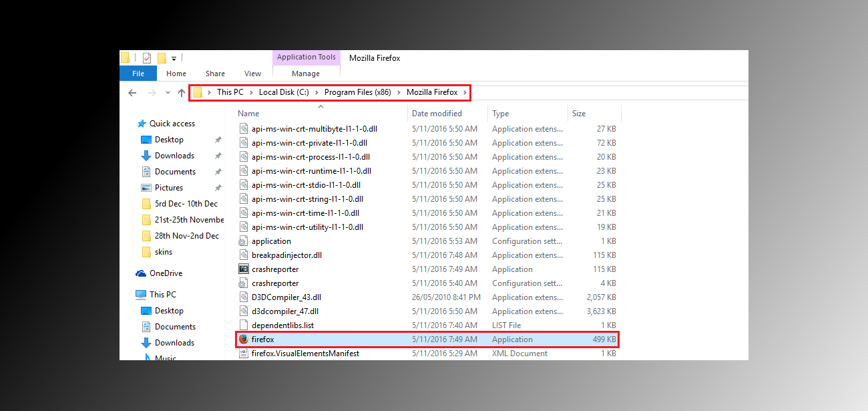Viewport: 868px width, 411px height.
Task: Click the breakpadinjector.dll file icon
Action: 244,255
